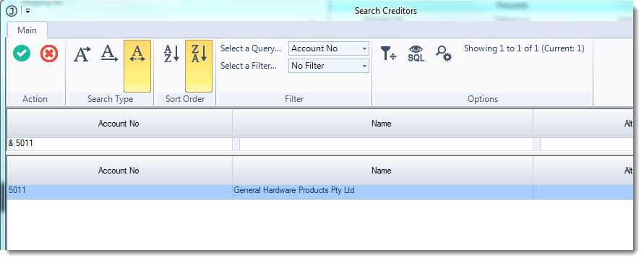Click 'Showing 1 to 1 of 1' status text
The width and height of the screenshot is (644, 261).
tap(524, 48)
